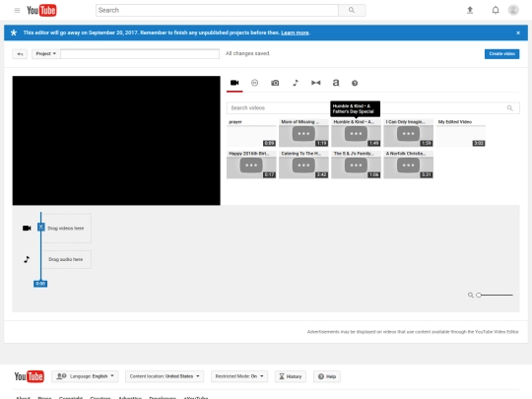Screen dimensions: 532x399
Task: Switch to the text 'a' tab
Action: point(336,83)
